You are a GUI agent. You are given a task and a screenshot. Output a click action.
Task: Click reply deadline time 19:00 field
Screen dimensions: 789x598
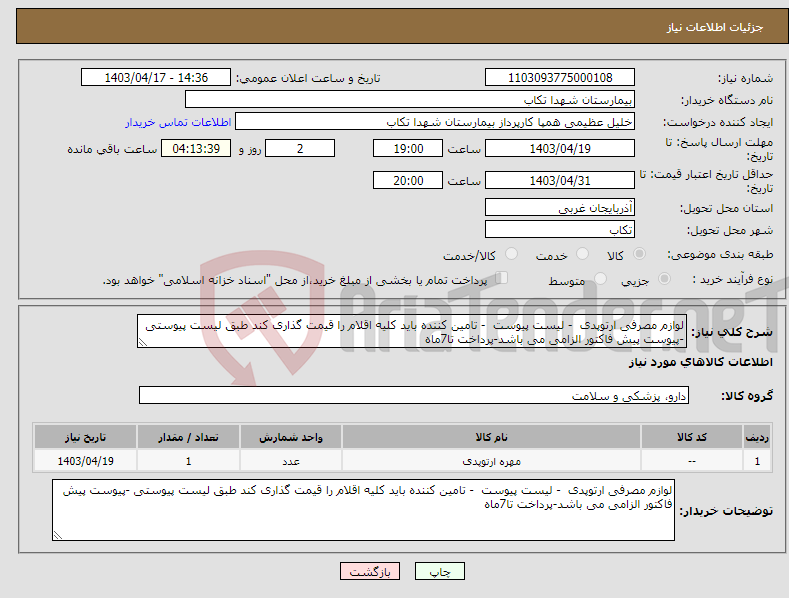pyautogui.click(x=408, y=148)
